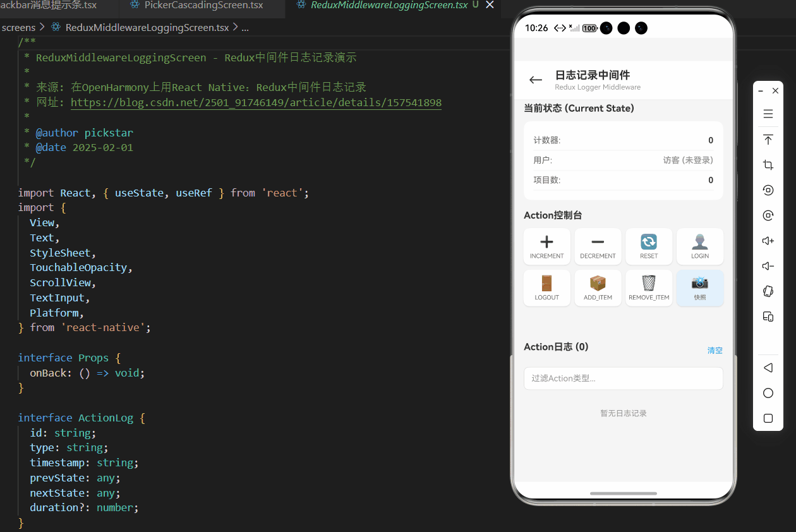Focus the 过滤Action类型 filter input
Viewport: 796px width, 532px height.
click(x=624, y=378)
